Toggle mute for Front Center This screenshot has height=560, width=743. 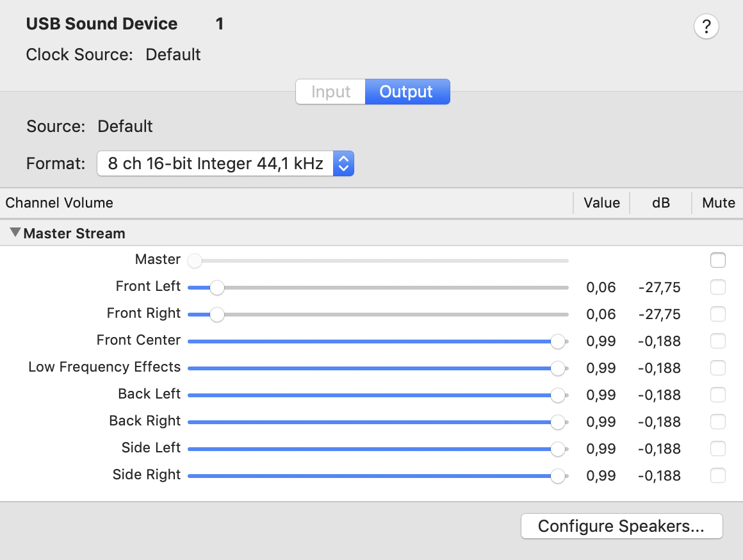tap(718, 341)
